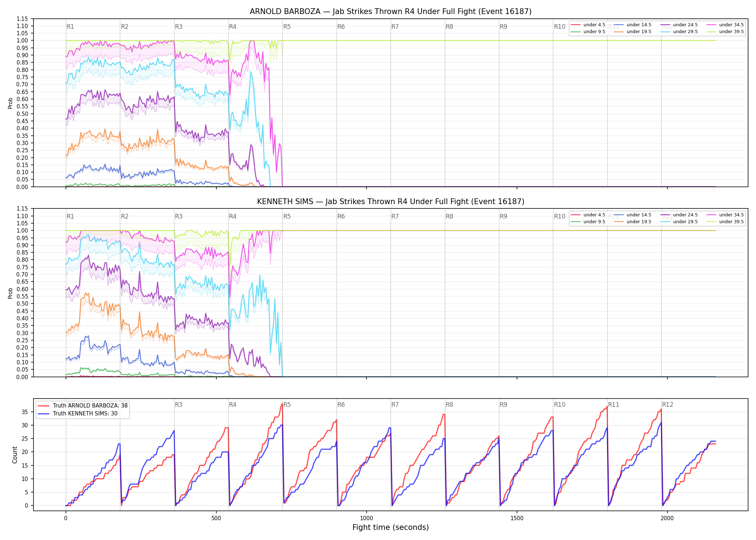
Task: Click the 'Prob' y-axis label of Sims chart
Action: pyautogui.click(x=10, y=293)
